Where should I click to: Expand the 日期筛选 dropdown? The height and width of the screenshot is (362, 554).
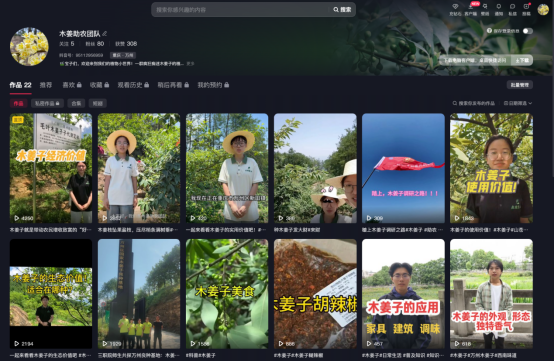pyautogui.click(x=518, y=103)
